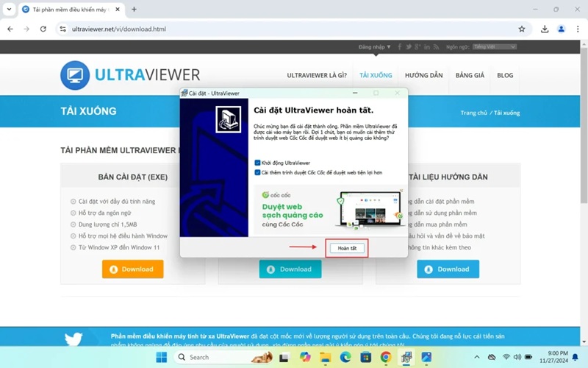The image size is (588, 368).
Task: Open the BẢNG GIÁ pricing page
Action: [470, 75]
